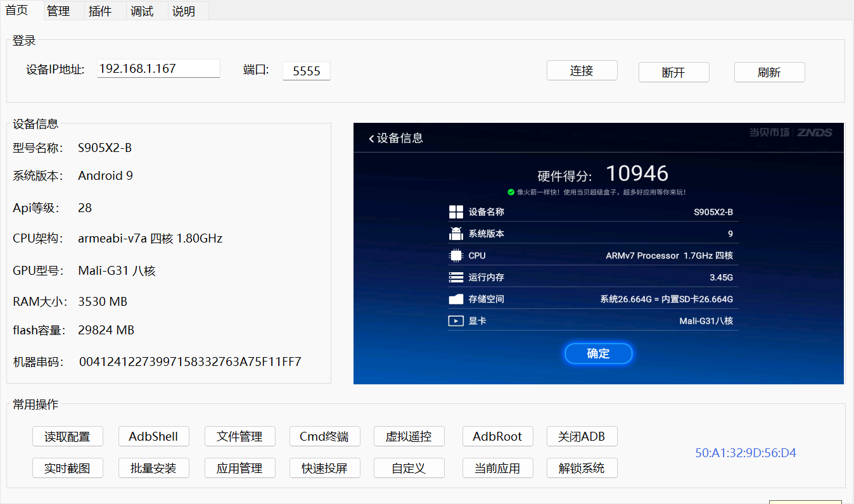Open 应用管理
Image resolution: width=854 pixels, height=504 pixels.
[x=239, y=468]
